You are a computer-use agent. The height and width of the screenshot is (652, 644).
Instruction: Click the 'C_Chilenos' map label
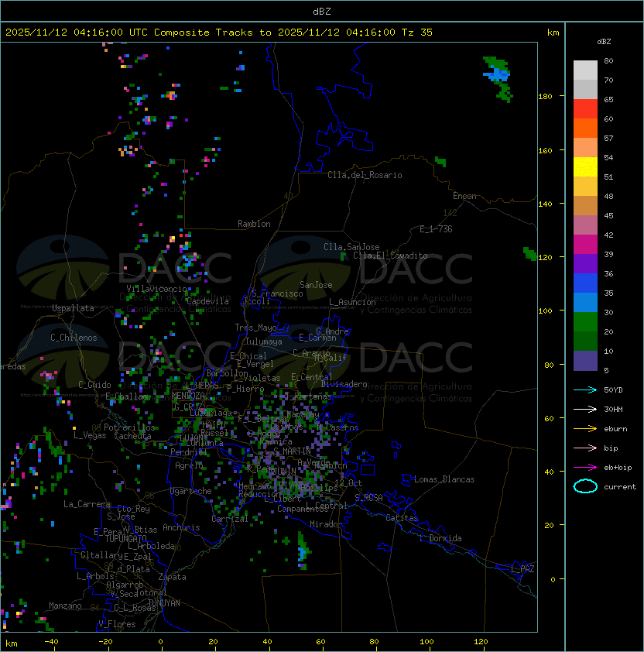tap(74, 338)
